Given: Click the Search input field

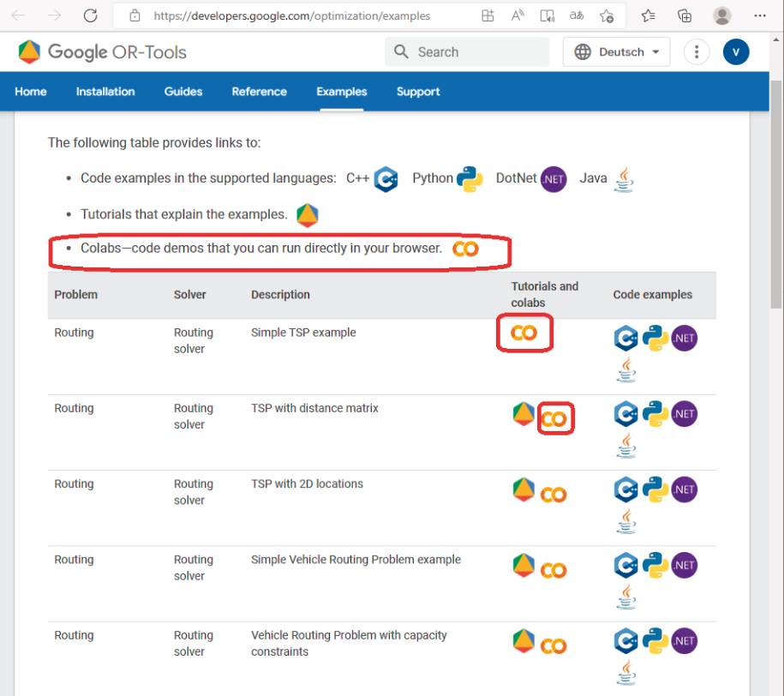Looking at the screenshot, I should (467, 52).
